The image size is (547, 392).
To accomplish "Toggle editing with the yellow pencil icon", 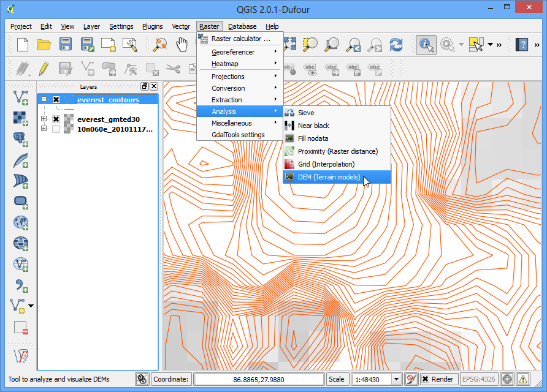I will point(44,69).
